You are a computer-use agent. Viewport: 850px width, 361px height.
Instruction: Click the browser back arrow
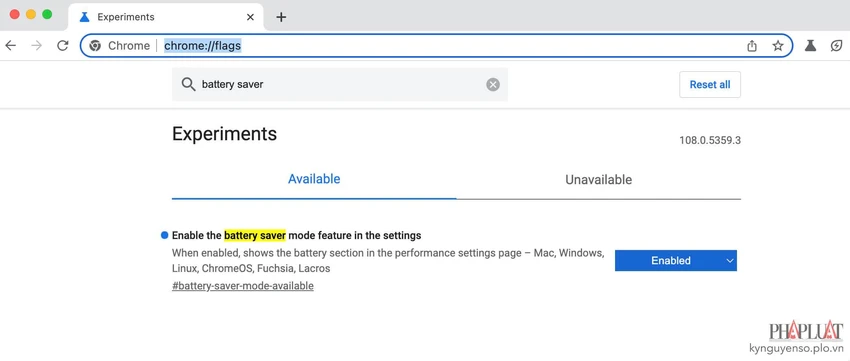click(10, 46)
